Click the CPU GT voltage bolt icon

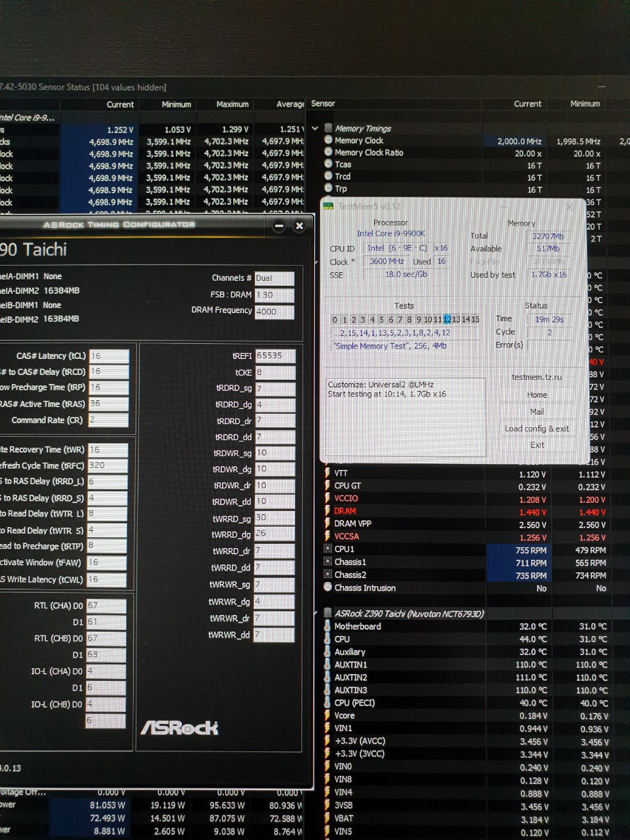tap(327, 486)
